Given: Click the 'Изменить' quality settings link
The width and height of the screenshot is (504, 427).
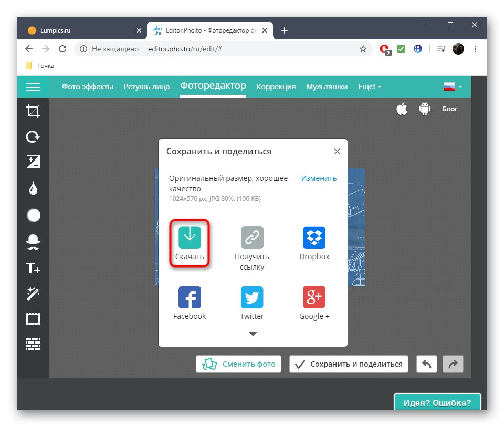Looking at the screenshot, I should [318, 178].
